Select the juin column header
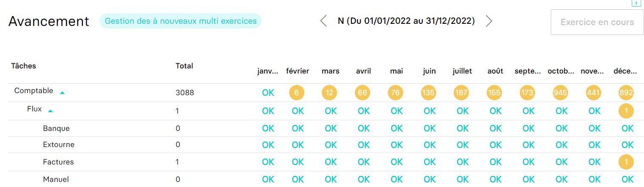644x187 pixels. coord(429,71)
